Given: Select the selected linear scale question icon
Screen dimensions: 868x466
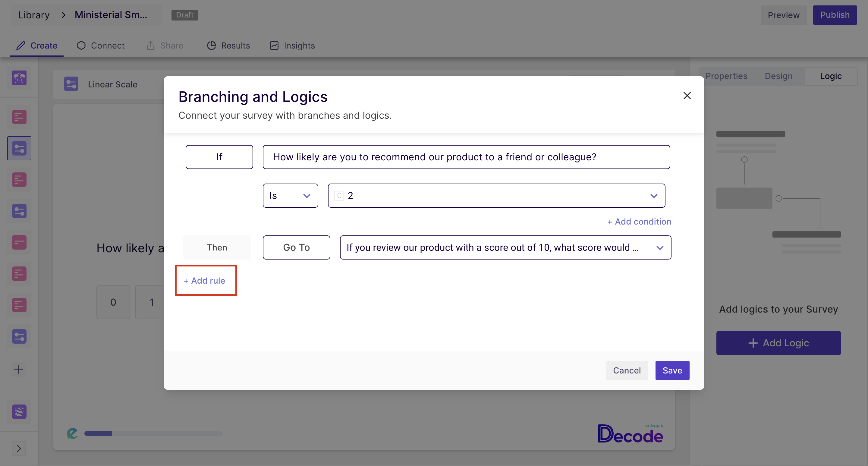Looking at the screenshot, I should (19, 148).
